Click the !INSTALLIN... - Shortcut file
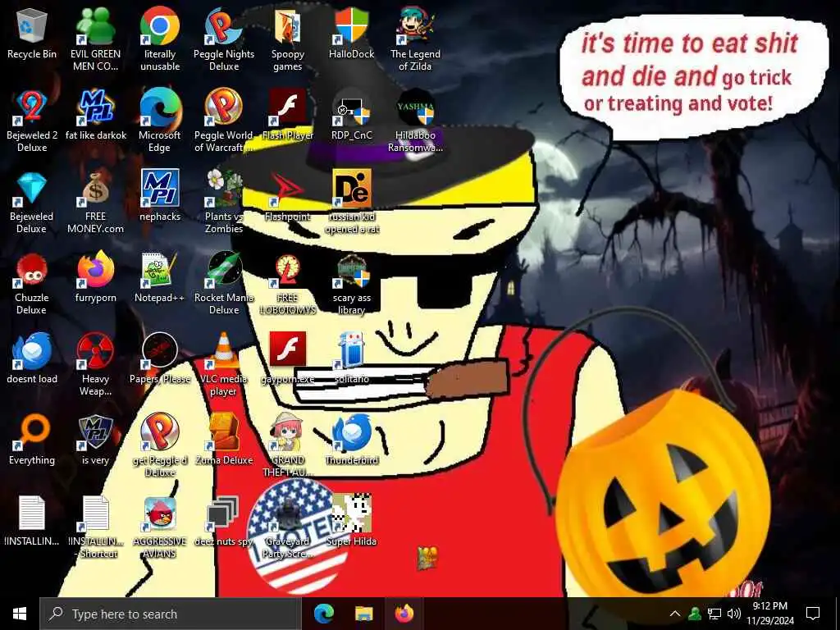Screen dimensions: 840x630 tap(95, 514)
